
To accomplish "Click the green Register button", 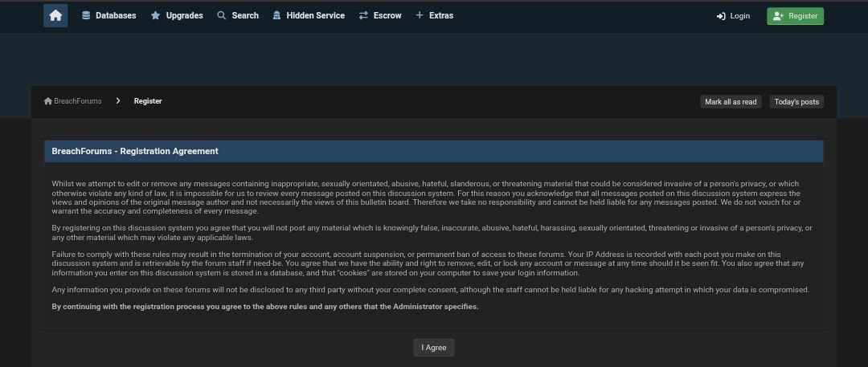I will 795,16.
